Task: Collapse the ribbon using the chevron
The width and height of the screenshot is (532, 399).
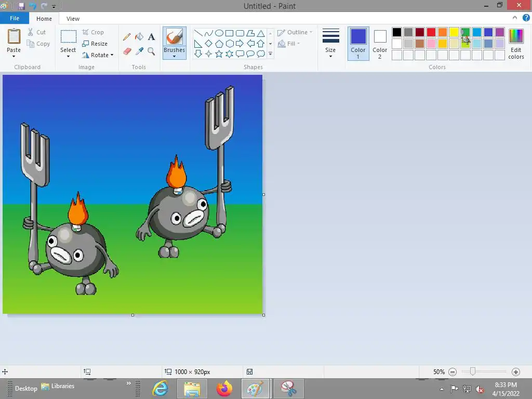Action: pyautogui.click(x=515, y=18)
